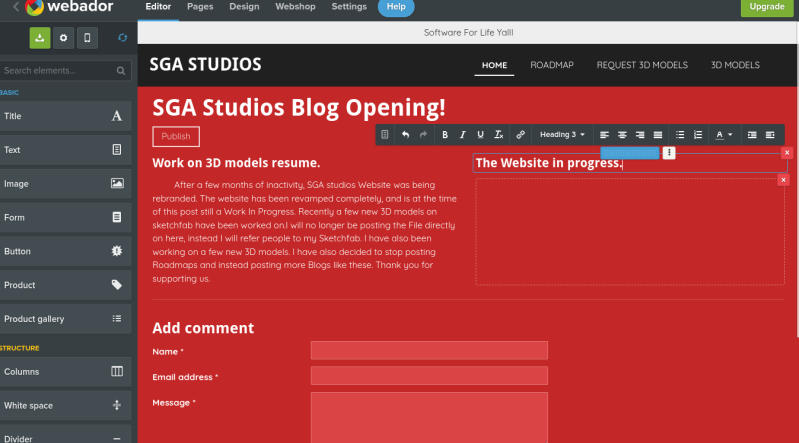The width and height of the screenshot is (799, 443).
Task: Open the Heading 3 style dropdown
Action: point(562,135)
